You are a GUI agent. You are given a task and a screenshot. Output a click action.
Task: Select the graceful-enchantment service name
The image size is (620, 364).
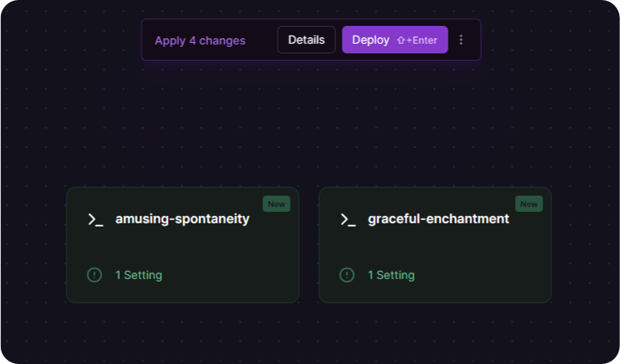(439, 219)
